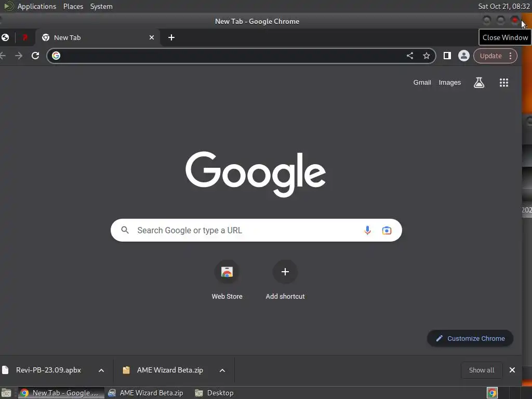Close the downloads bar

coord(512,370)
